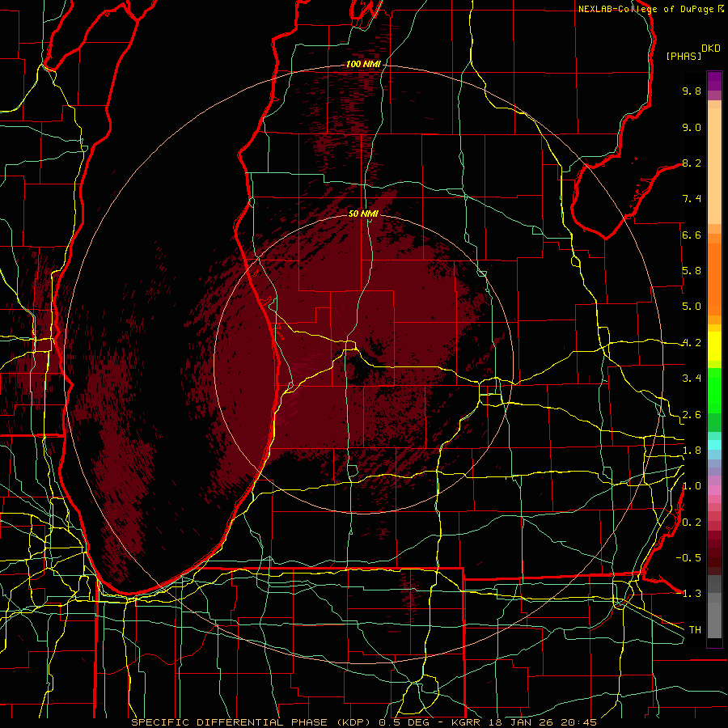Click the [PHAS] legend unit label
This screenshot has width=728, height=728.
tap(684, 56)
